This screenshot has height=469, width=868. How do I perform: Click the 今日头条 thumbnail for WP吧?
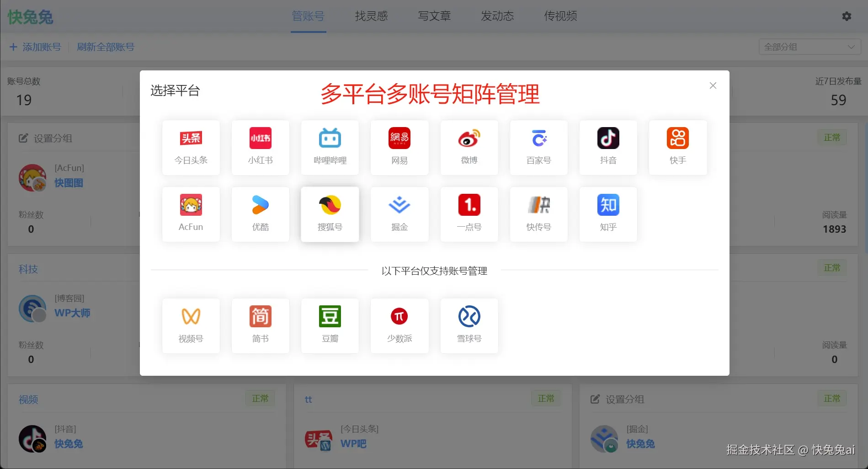[319, 439]
